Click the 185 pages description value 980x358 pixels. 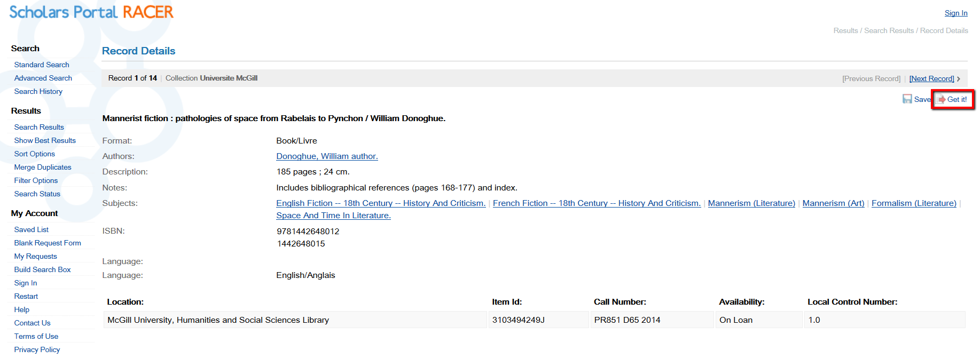(x=313, y=172)
